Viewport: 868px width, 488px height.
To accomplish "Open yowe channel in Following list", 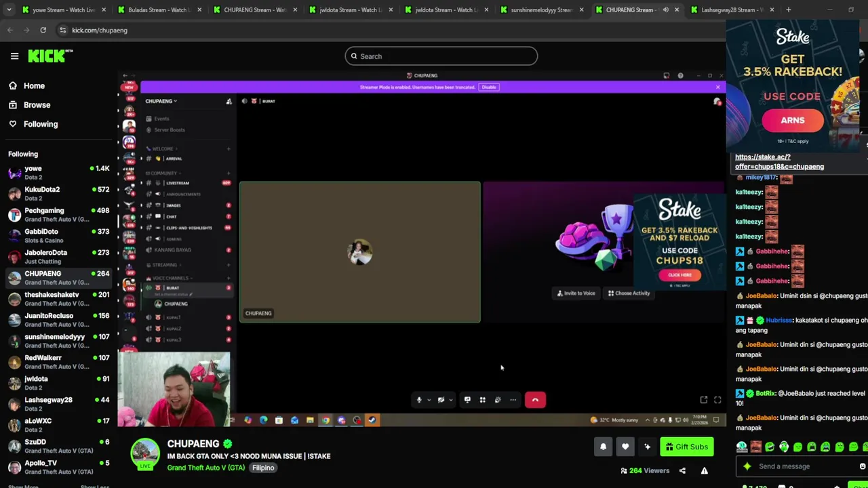I will (x=58, y=173).
